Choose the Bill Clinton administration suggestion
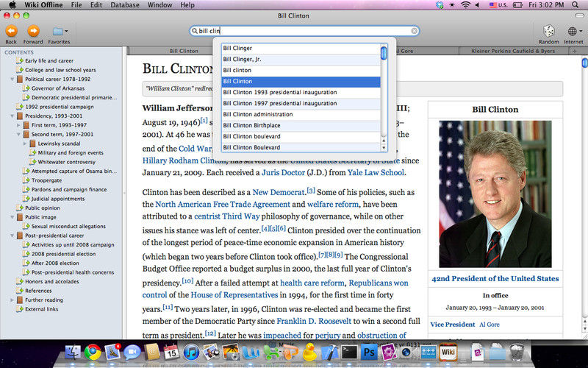Viewport: 588px width, 368px height. (x=301, y=115)
